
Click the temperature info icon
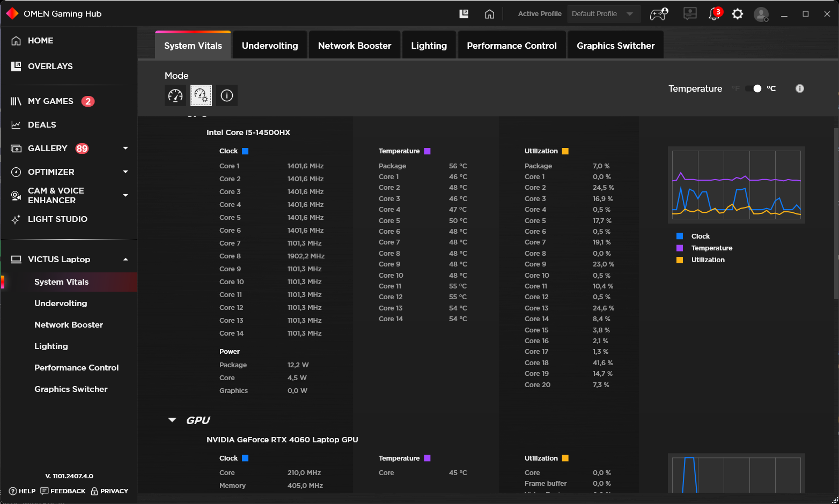800,88
